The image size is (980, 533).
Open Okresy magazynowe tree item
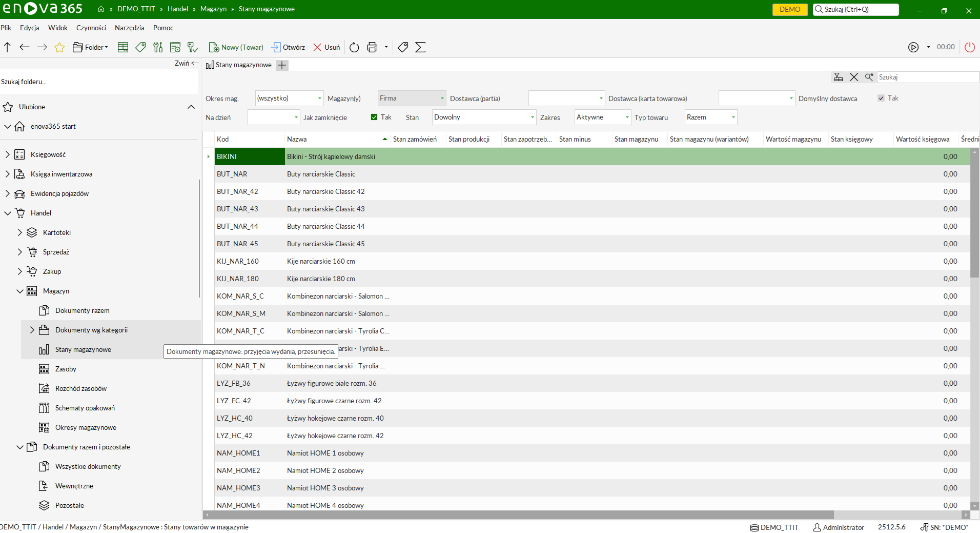86,427
